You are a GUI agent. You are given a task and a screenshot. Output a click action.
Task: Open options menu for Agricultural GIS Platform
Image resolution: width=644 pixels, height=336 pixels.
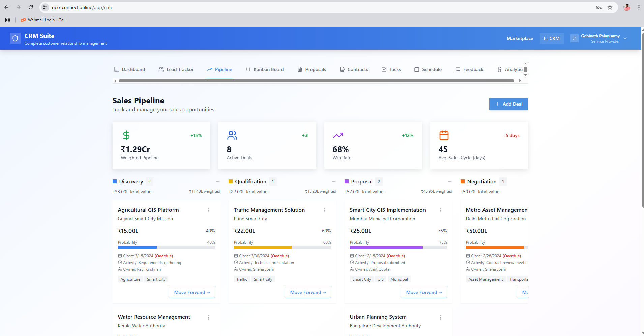coord(208,210)
